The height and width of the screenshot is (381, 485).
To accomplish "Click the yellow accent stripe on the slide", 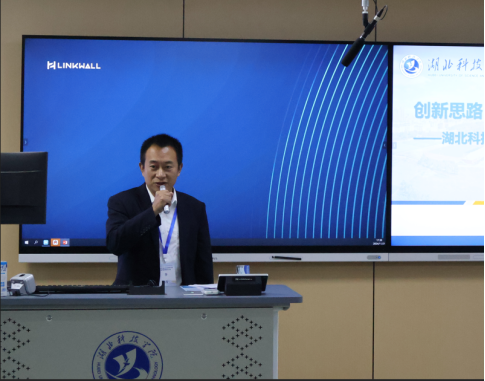I will point(479,203).
